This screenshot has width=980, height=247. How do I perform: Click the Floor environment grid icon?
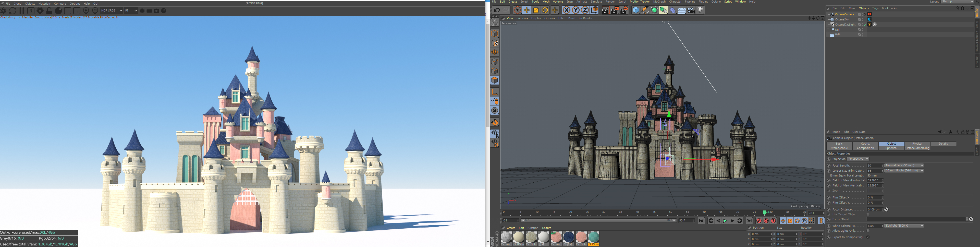tap(682, 10)
